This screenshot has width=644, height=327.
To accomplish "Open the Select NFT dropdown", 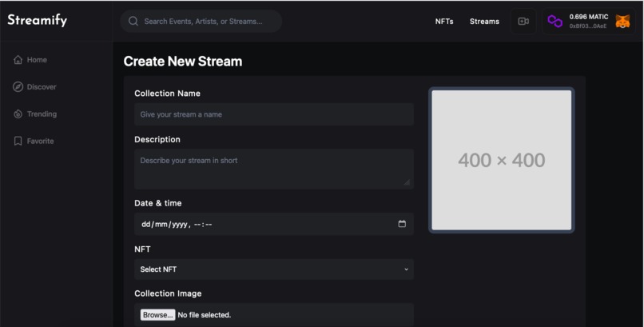I will 274,269.
